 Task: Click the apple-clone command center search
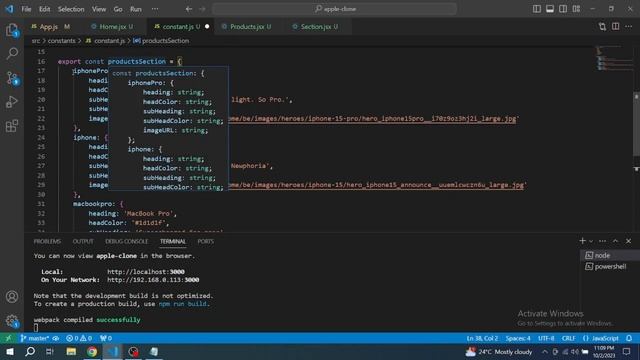335,9
